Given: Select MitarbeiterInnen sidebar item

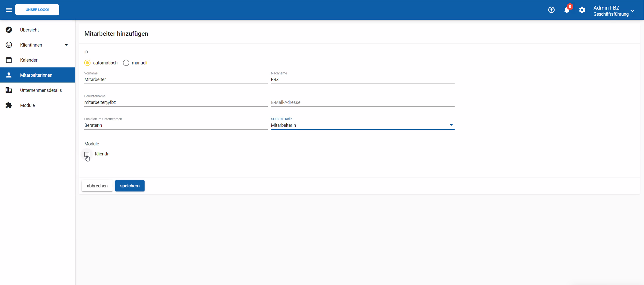Looking at the screenshot, I should tap(37, 75).
